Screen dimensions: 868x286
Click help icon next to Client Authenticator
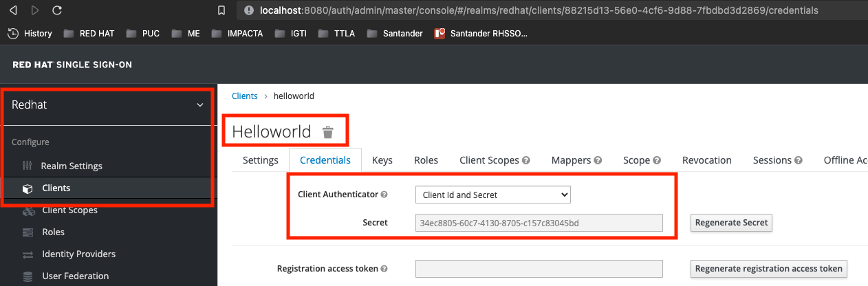coord(384,195)
